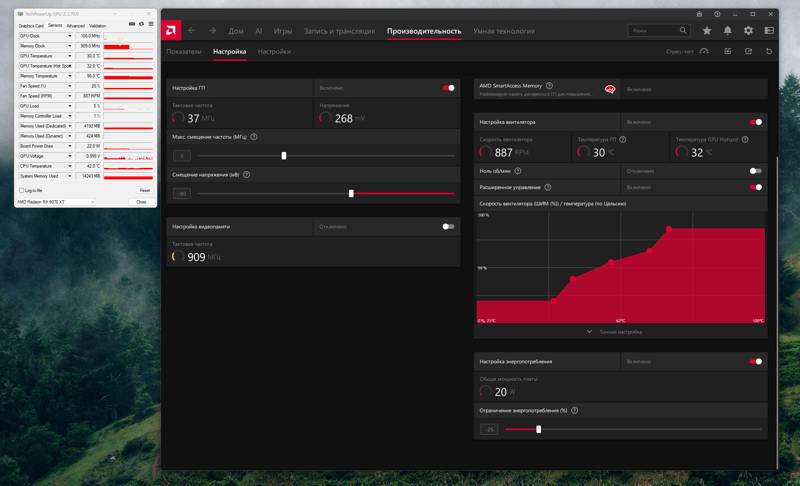
Task: Take GPU-Z screenshot with camera icon
Action: click(x=132, y=24)
